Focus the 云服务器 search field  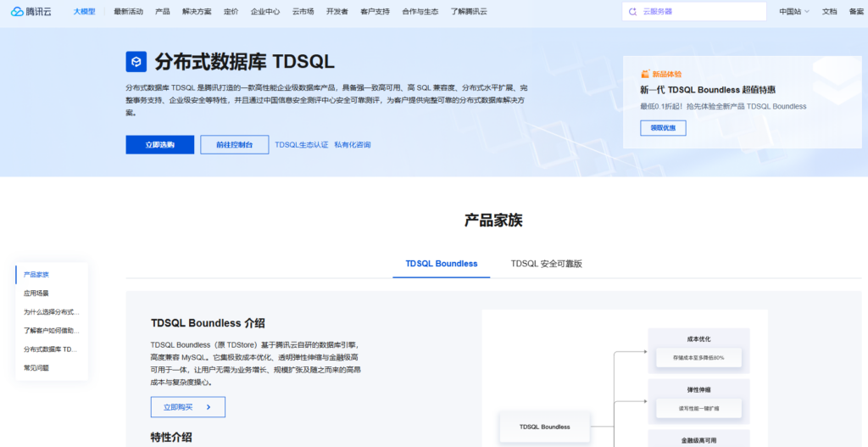694,12
